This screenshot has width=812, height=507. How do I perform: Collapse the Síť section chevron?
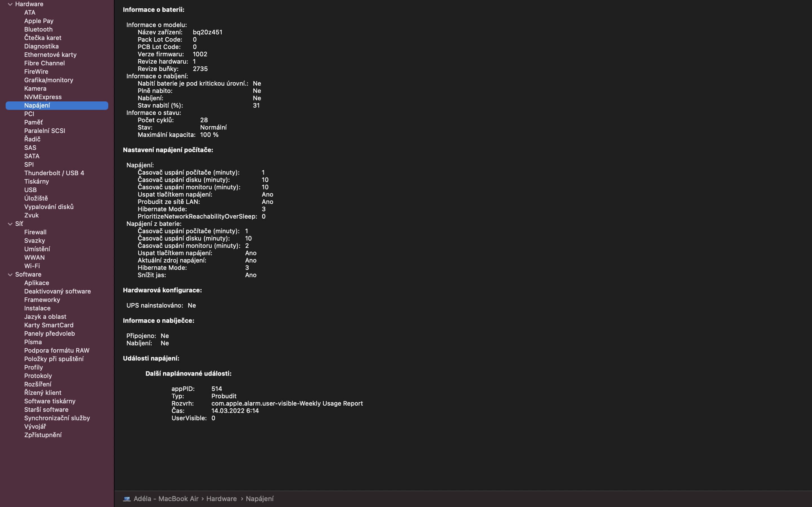pyautogui.click(x=10, y=224)
